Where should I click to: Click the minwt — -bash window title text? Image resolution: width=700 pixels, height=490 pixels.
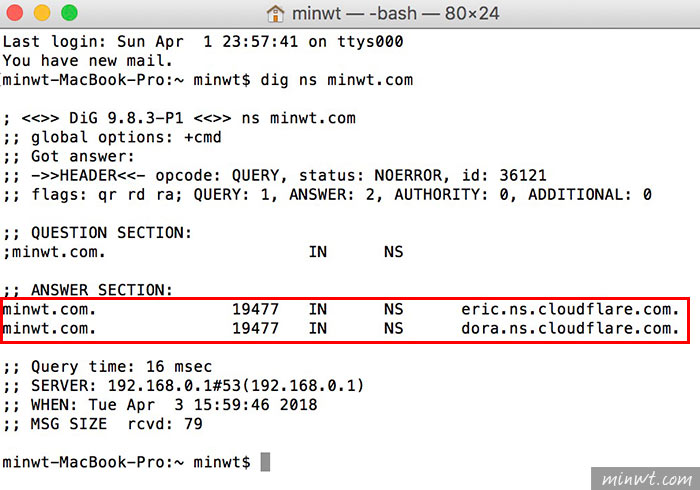(396, 13)
